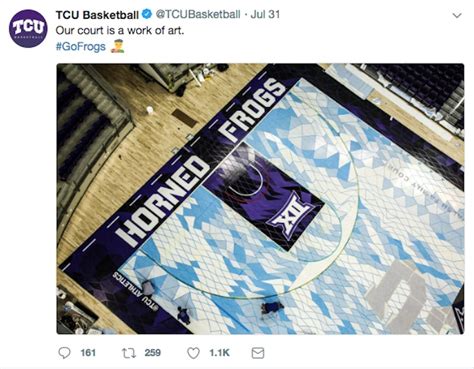Retweet using the arrows icon
This screenshot has height=369, width=474.
(129, 353)
